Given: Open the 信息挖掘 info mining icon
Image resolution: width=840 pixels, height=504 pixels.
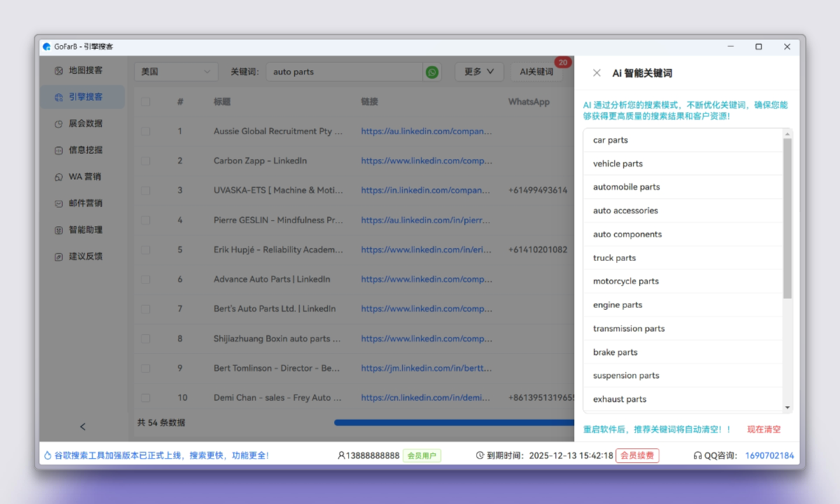Looking at the screenshot, I should pyautogui.click(x=59, y=150).
